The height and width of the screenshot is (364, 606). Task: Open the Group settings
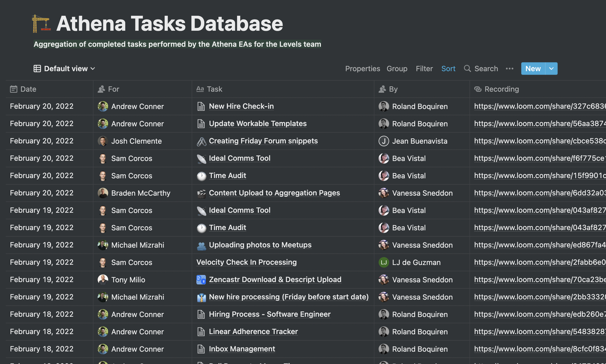tap(397, 69)
